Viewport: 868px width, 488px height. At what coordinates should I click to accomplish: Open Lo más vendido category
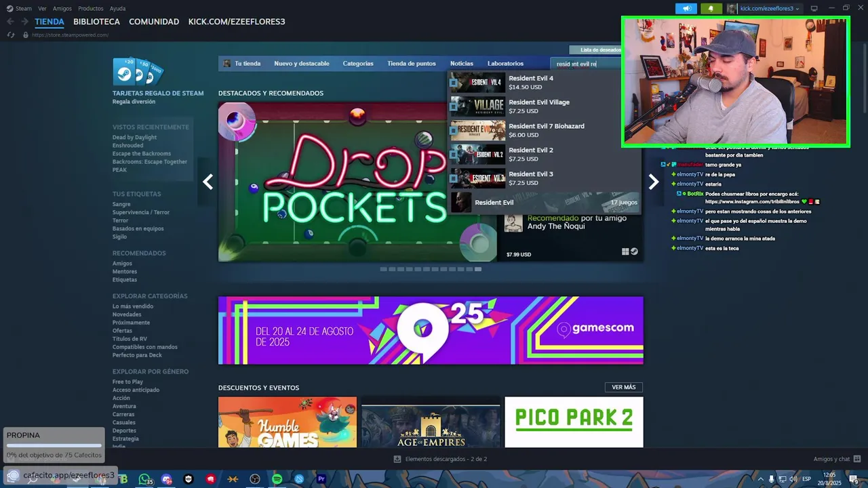pyautogui.click(x=133, y=306)
